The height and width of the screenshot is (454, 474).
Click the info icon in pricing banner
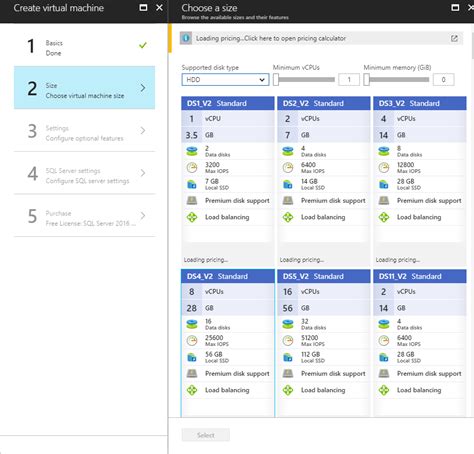186,38
